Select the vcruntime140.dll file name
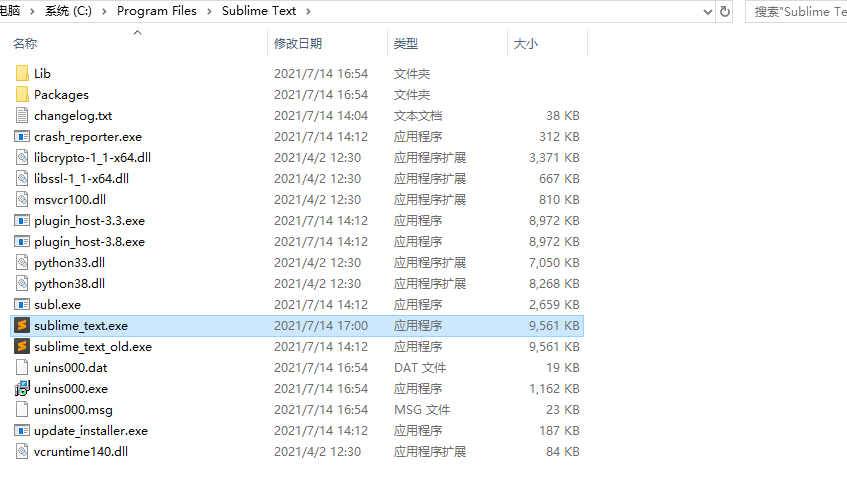The height and width of the screenshot is (483, 847). (x=81, y=452)
